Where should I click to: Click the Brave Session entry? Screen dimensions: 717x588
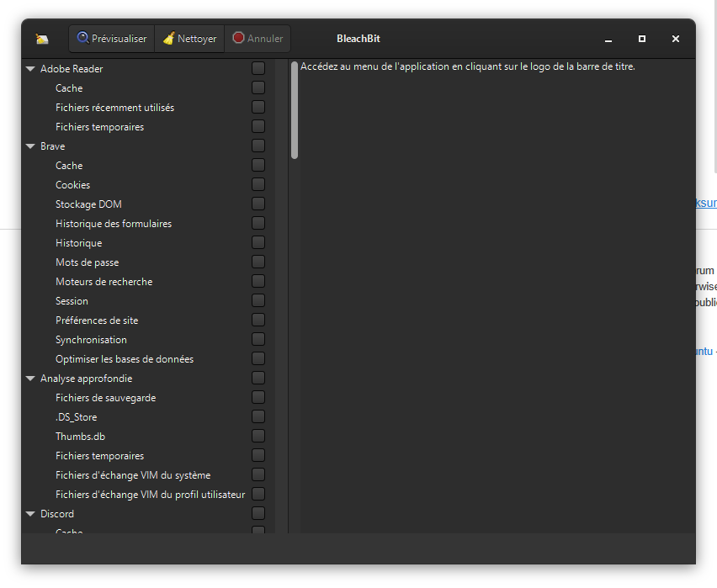pos(72,301)
